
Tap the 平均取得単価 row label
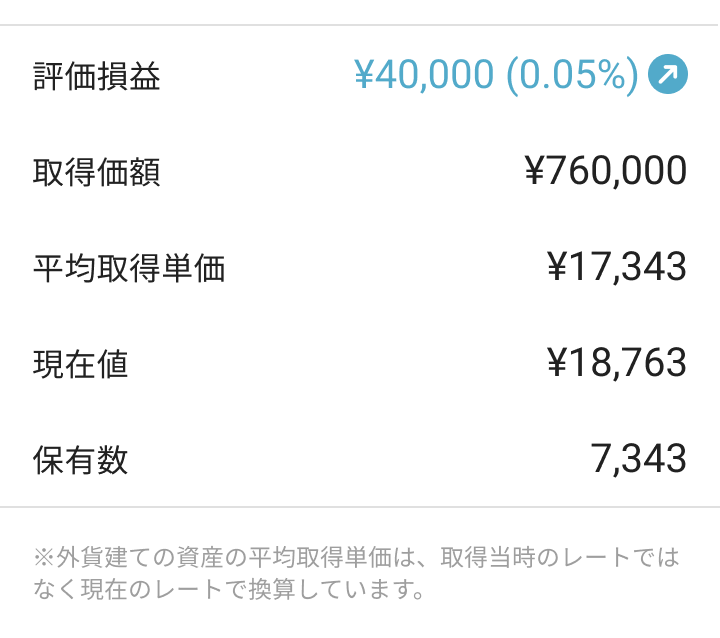[128, 268]
